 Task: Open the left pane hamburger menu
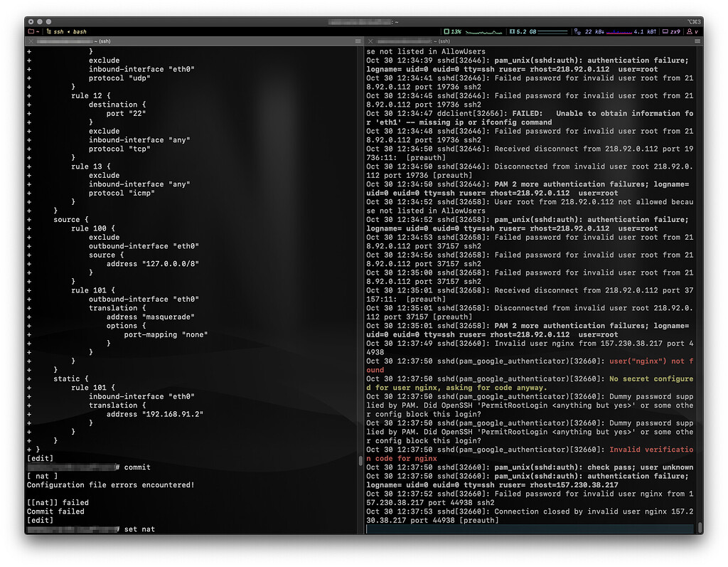[x=358, y=42]
